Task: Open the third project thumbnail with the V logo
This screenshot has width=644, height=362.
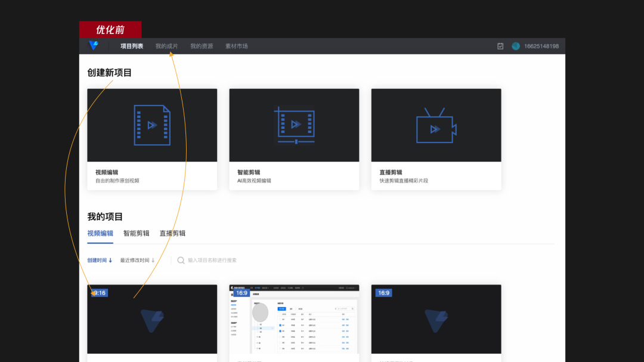Action: coord(436,319)
